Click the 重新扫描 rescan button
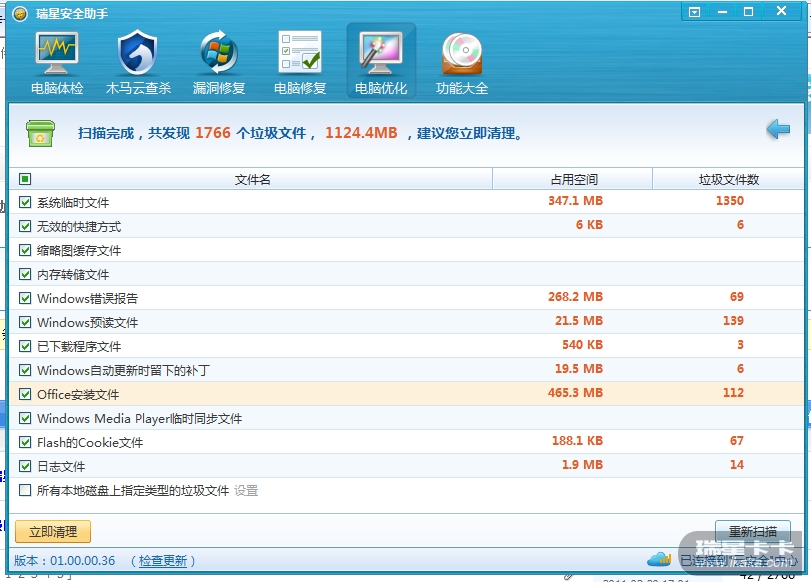Viewport: 811px width, 582px height. pos(752,532)
